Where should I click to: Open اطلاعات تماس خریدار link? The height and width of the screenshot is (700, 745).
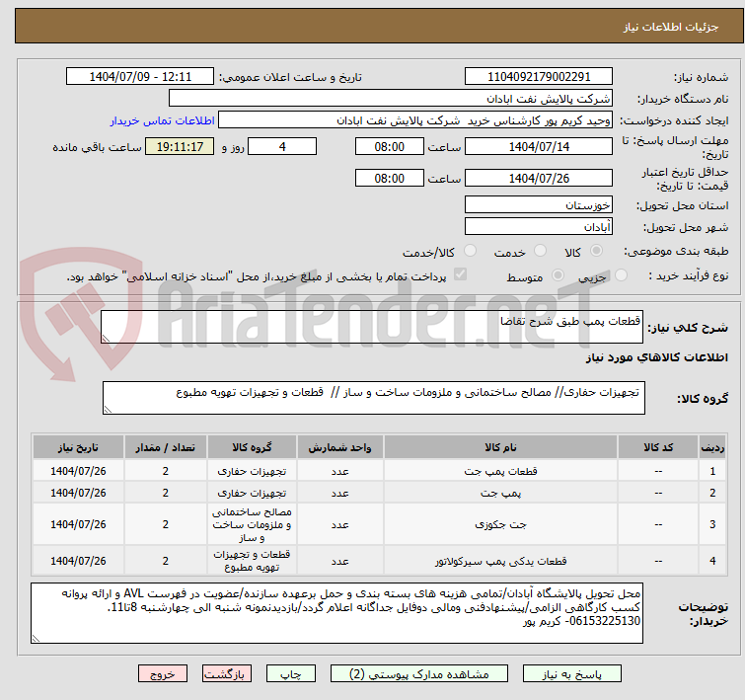click(163, 120)
